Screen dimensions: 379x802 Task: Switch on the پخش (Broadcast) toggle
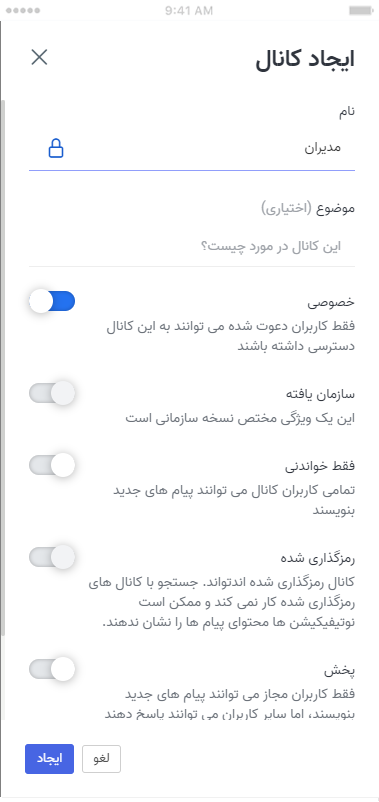[x=52, y=669]
